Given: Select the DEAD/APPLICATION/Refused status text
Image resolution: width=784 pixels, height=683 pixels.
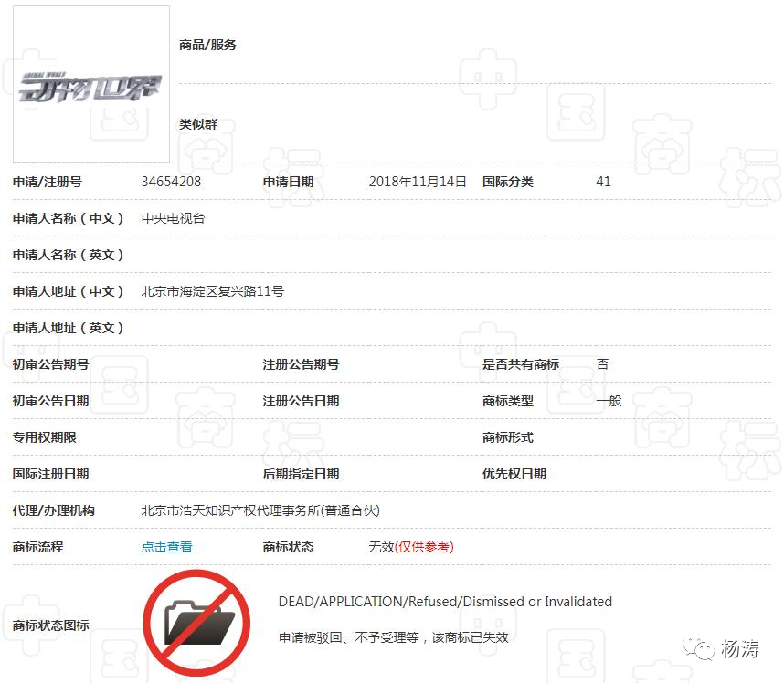Looking at the screenshot, I should (x=445, y=602).
